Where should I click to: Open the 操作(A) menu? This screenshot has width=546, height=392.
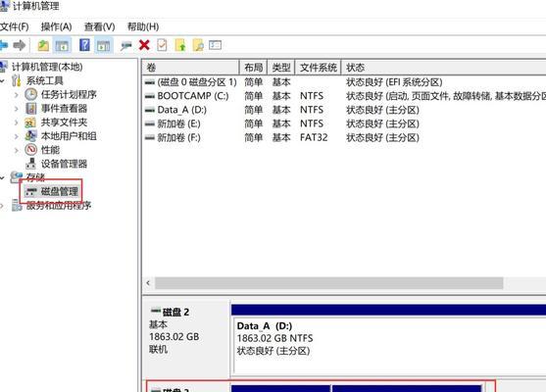point(57,26)
